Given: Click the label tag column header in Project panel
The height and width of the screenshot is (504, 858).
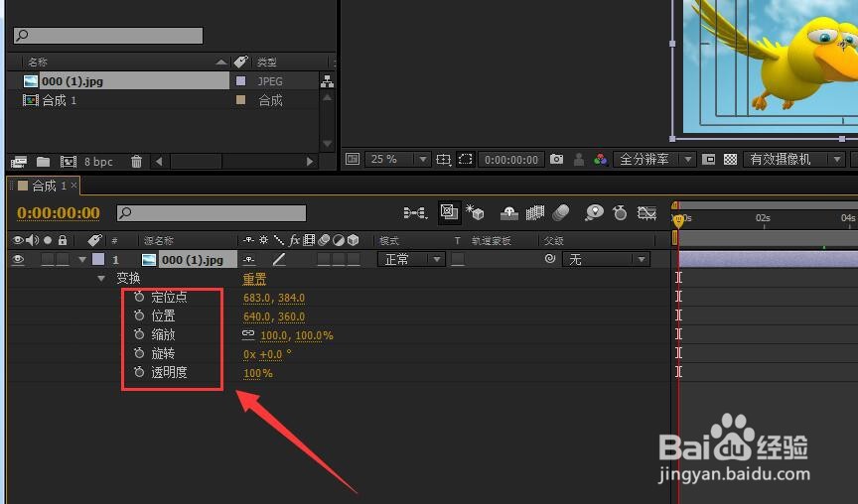Looking at the screenshot, I should coord(240,62).
